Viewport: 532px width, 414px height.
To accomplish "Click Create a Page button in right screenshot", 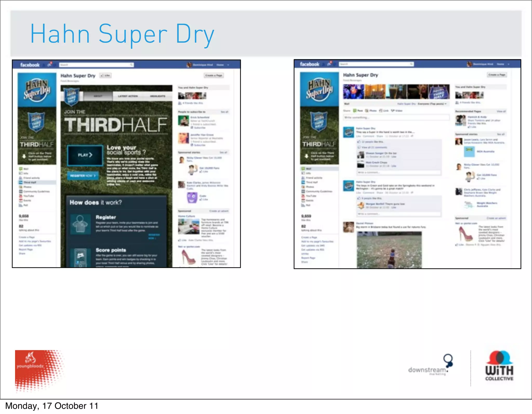I will [497, 75].
